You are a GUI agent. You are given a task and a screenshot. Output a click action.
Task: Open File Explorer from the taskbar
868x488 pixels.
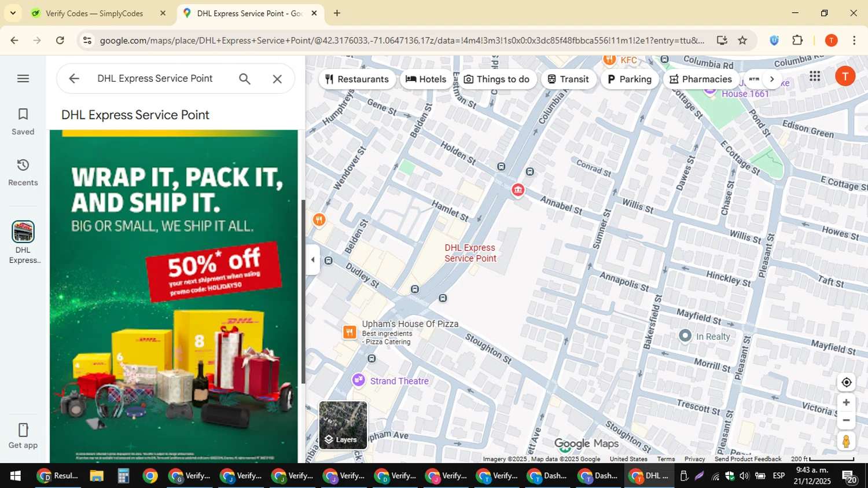tap(97, 476)
